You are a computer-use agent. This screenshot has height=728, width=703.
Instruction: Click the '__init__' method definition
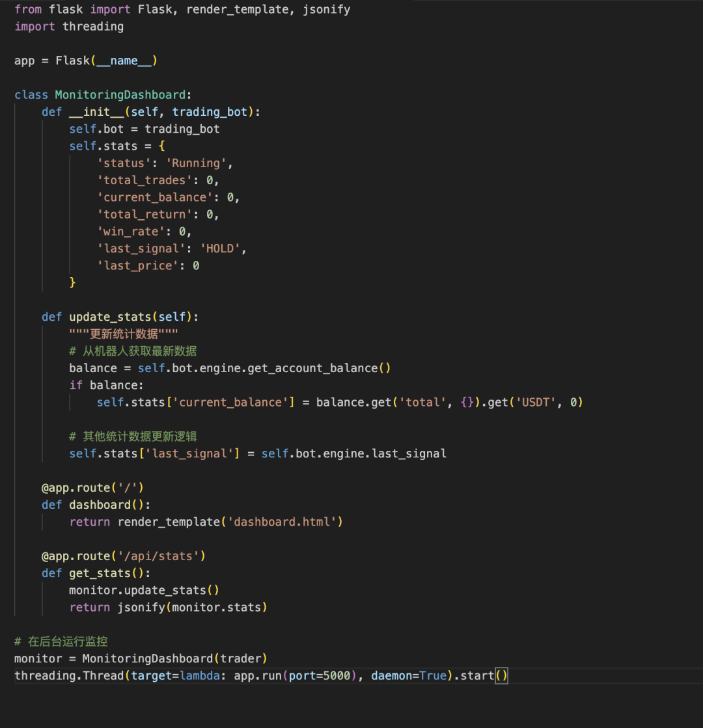[151, 112]
